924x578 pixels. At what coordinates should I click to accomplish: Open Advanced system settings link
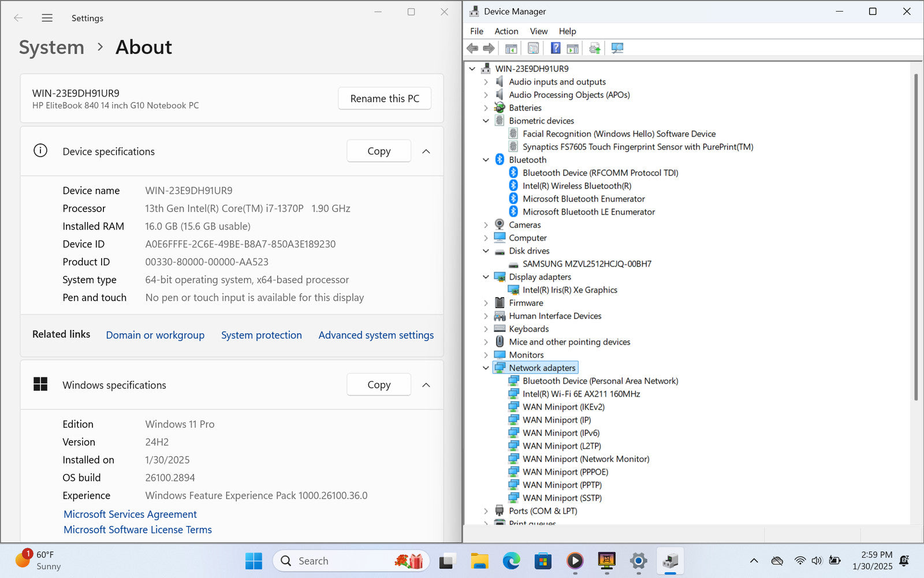pyautogui.click(x=376, y=335)
